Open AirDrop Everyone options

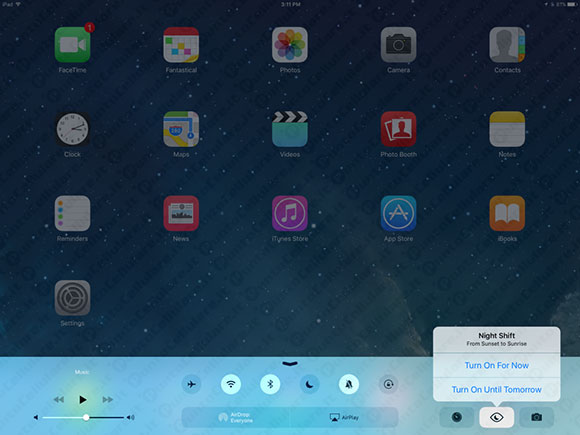pos(236,417)
